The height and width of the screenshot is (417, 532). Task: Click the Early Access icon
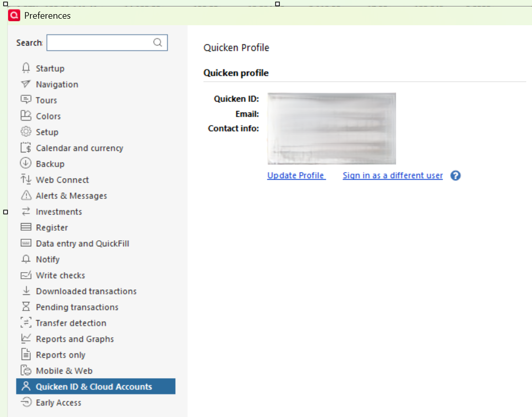26,402
